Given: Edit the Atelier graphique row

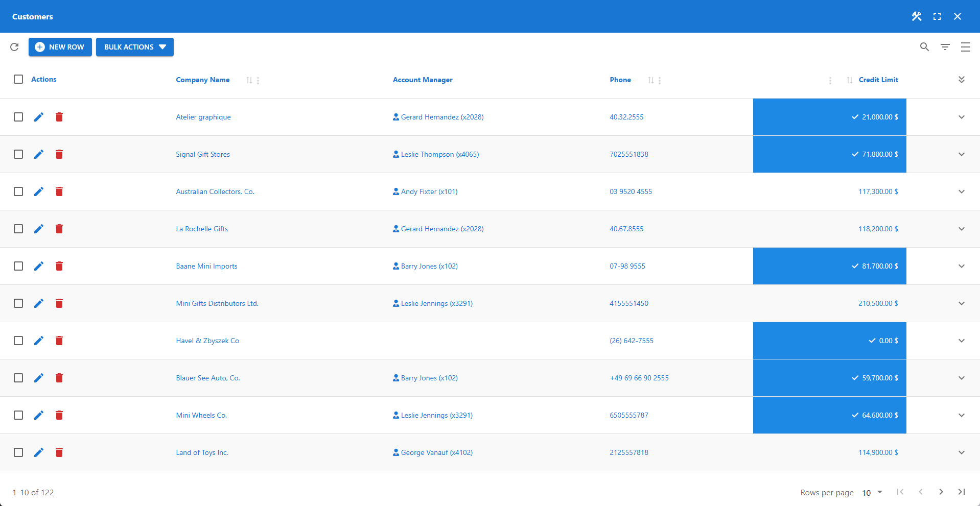Looking at the screenshot, I should coord(39,117).
